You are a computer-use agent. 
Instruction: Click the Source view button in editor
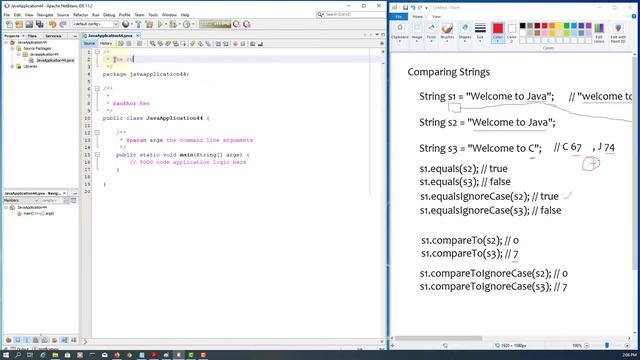(x=89, y=44)
